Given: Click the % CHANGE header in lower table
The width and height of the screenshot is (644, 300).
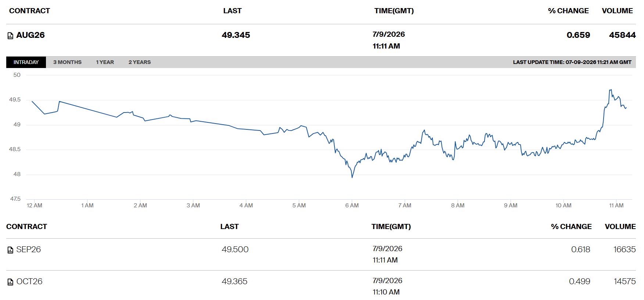Looking at the screenshot, I should point(571,226).
